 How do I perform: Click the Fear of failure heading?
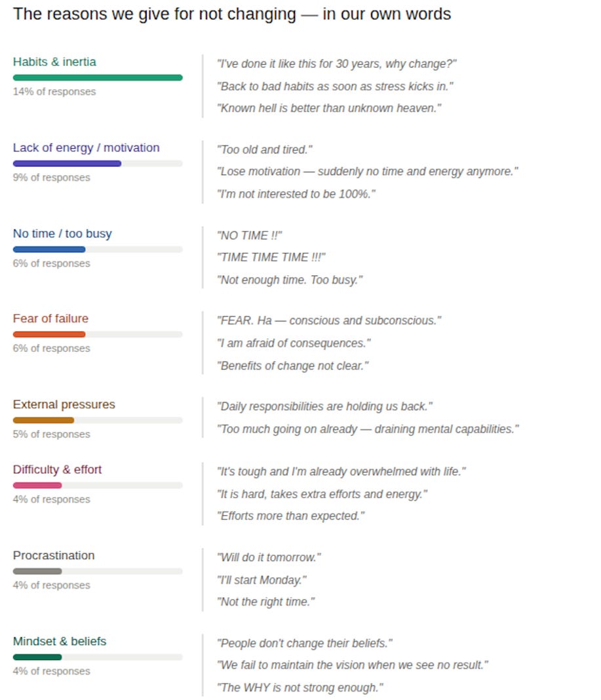(x=50, y=319)
